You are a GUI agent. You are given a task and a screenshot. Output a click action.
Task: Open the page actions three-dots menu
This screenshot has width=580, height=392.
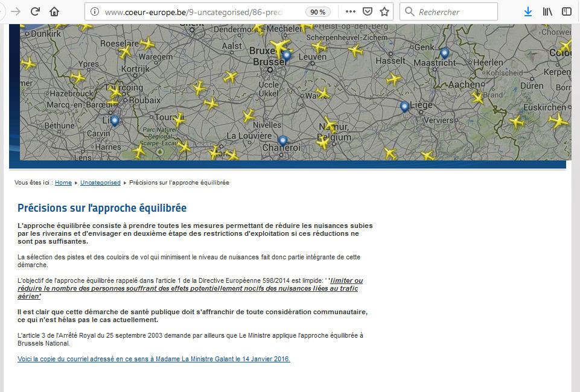coord(350,12)
